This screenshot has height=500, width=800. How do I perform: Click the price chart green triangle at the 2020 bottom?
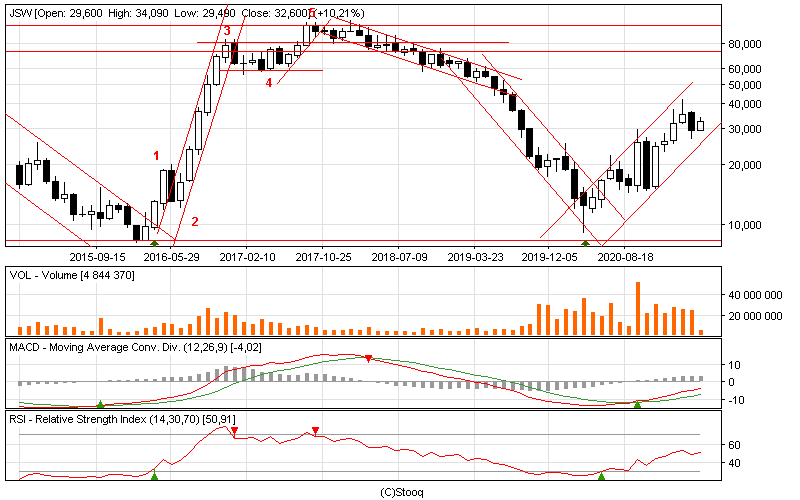click(586, 243)
